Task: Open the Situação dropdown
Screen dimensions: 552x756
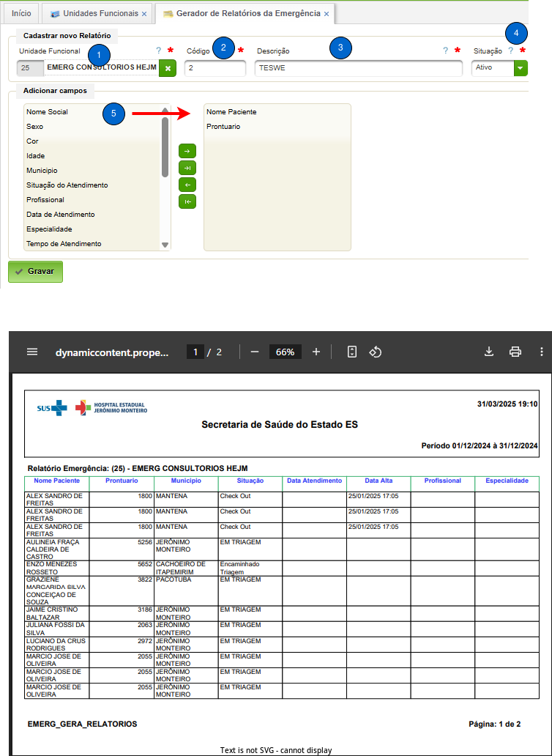Action: 521,68
